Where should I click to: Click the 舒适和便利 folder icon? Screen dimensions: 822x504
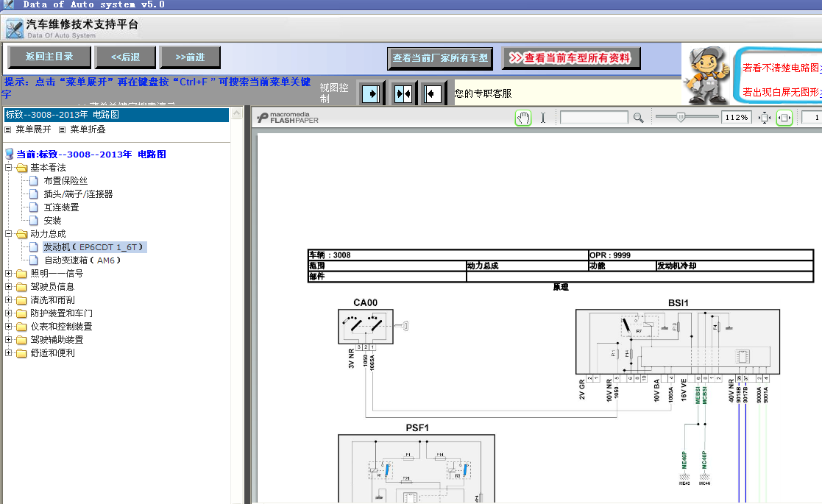point(21,353)
